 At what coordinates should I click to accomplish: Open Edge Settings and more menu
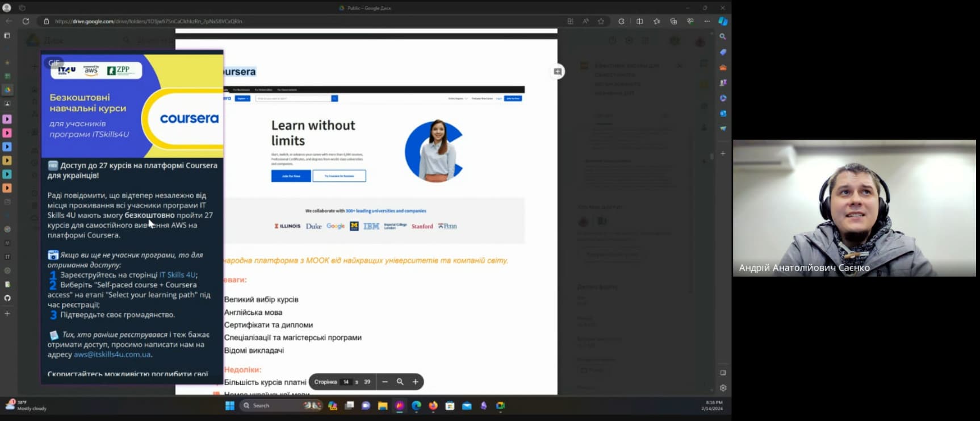(x=707, y=21)
